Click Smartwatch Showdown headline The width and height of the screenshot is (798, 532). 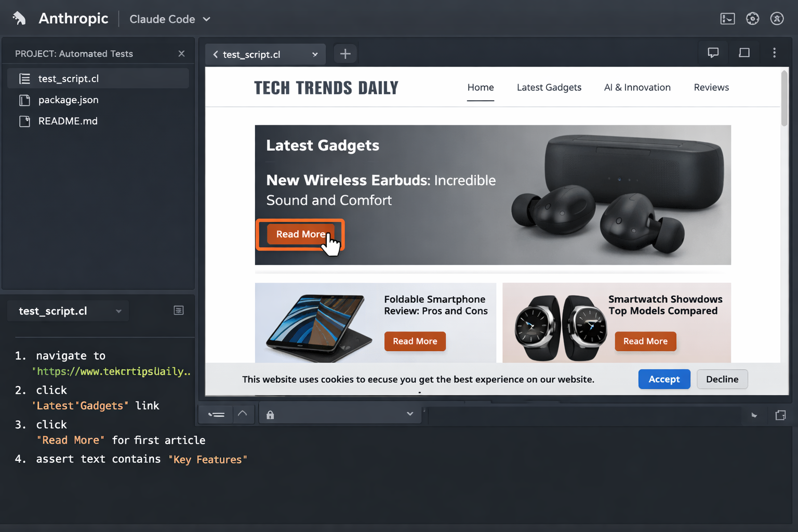(666, 305)
